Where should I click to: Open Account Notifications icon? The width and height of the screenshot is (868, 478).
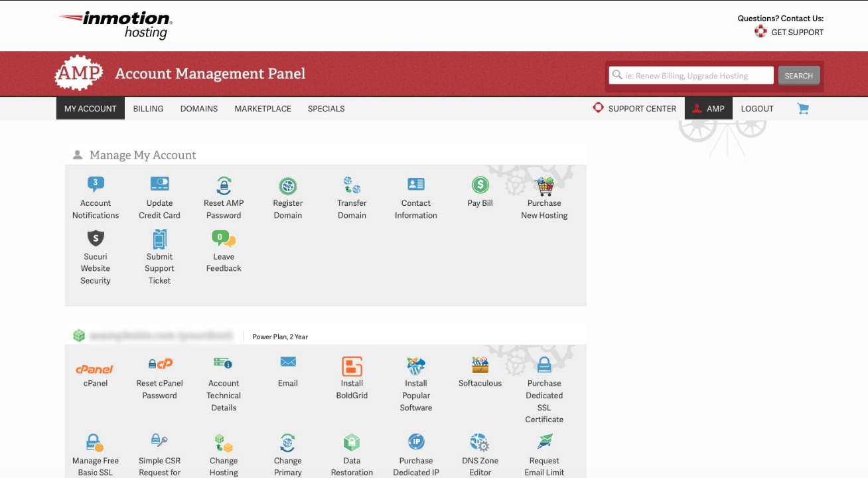(x=96, y=185)
